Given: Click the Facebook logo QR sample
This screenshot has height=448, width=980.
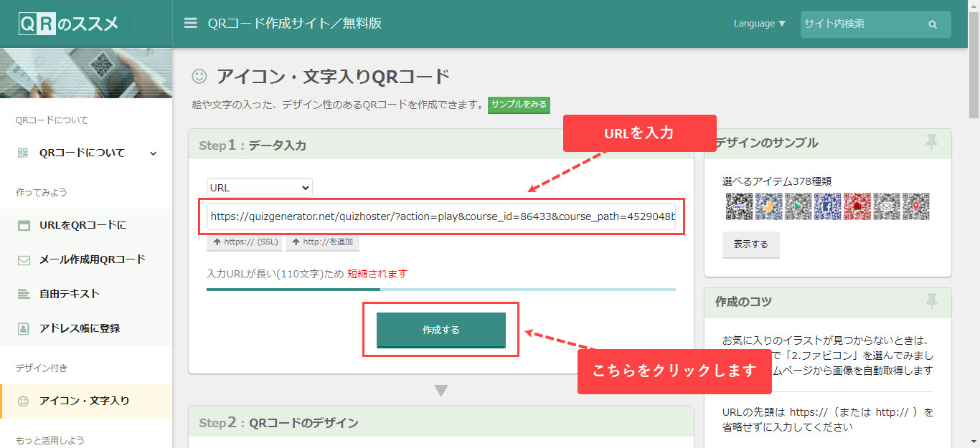Looking at the screenshot, I should pyautogui.click(x=827, y=206).
